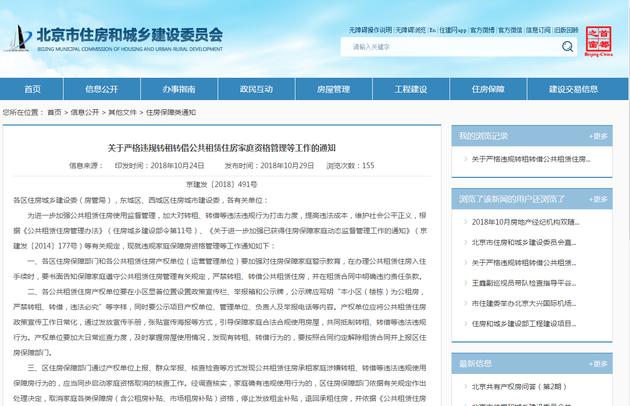
Task: Open the 首页 navigation tab
Action: (x=32, y=89)
